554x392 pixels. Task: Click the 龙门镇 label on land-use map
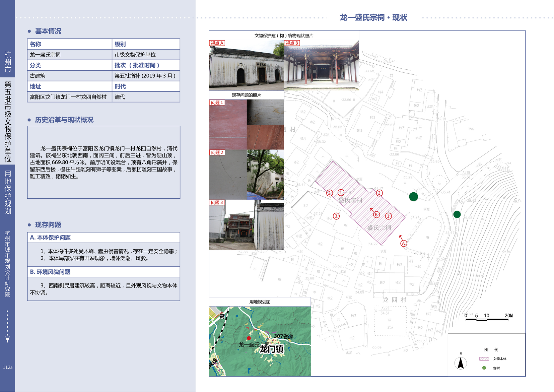tap(272, 349)
